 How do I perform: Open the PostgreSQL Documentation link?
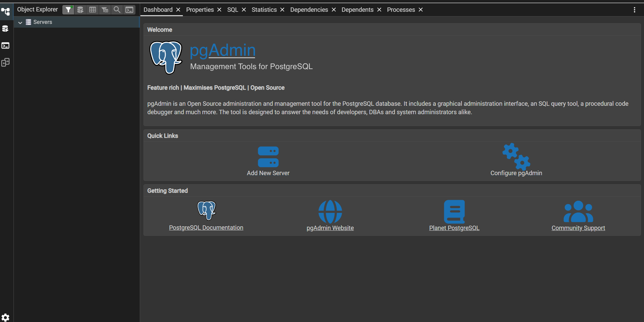(206, 228)
